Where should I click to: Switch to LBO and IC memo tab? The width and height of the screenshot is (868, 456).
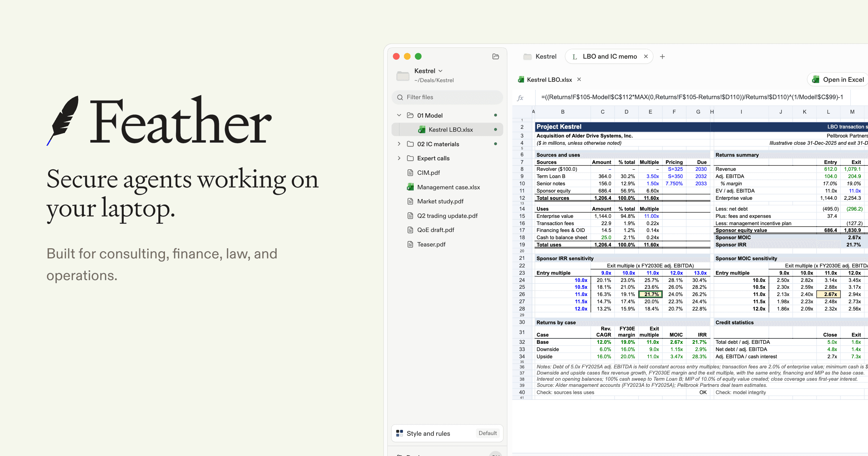point(610,56)
